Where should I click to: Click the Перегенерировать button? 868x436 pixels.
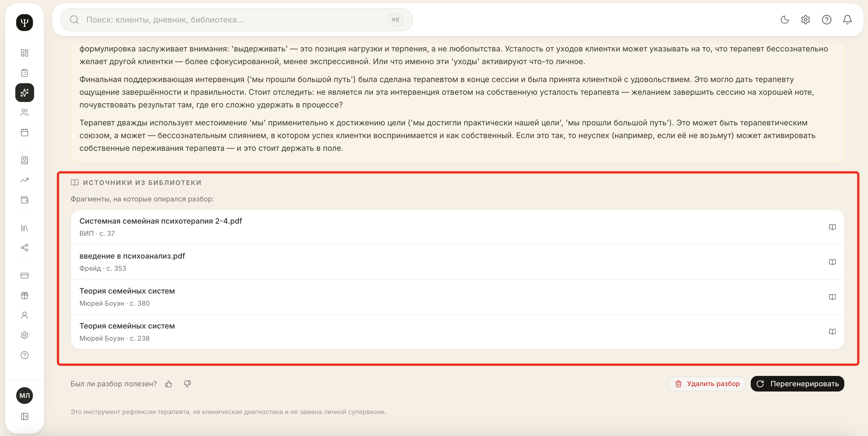click(x=797, y=384)
